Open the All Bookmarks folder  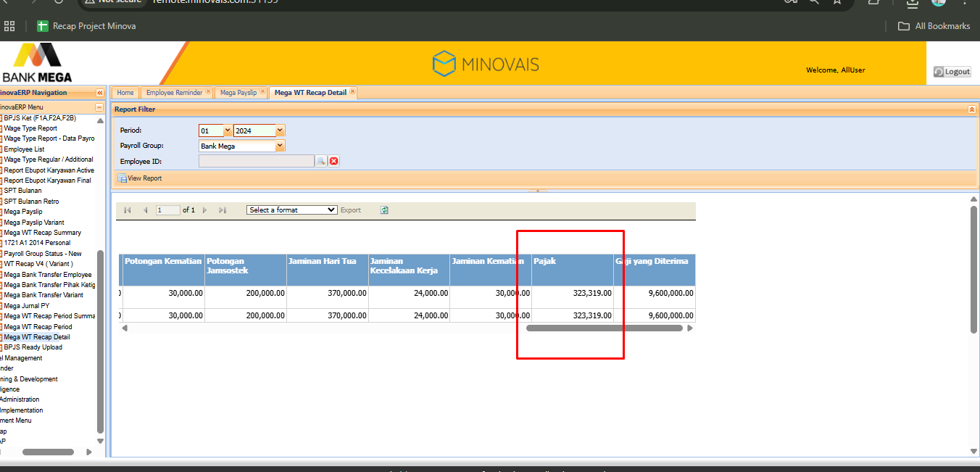tap(934, 26)
